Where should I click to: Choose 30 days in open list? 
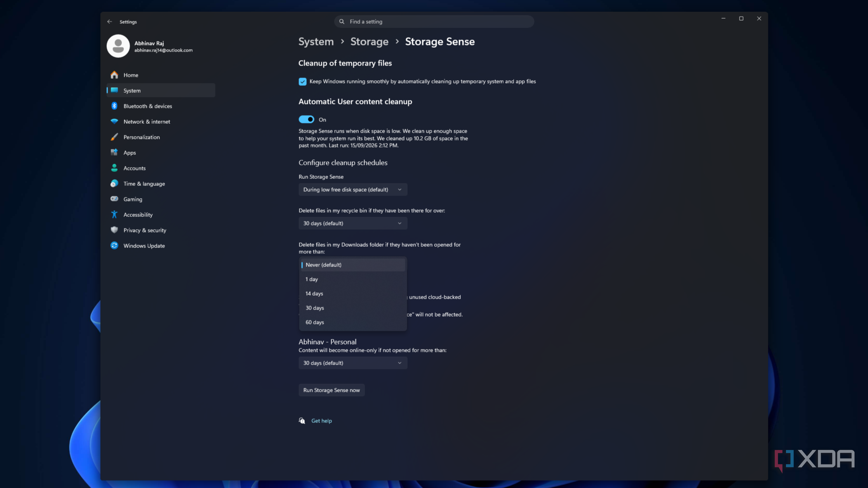pyautogui.click(x=353, y=308)
